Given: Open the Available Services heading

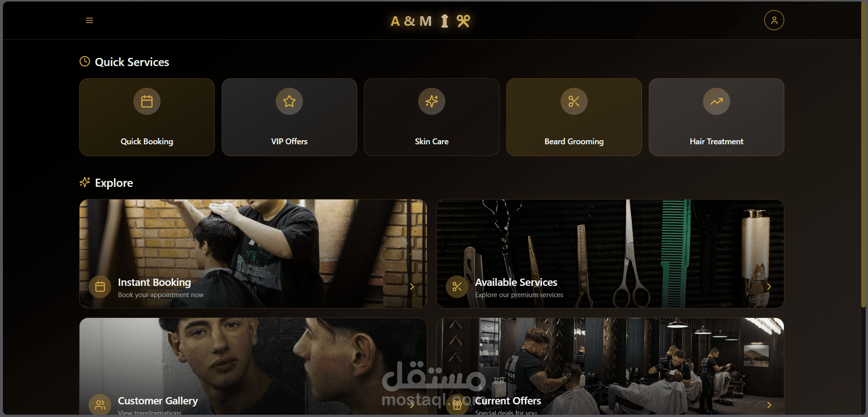Looking at the screenshot, I should [x=516, y=282].
